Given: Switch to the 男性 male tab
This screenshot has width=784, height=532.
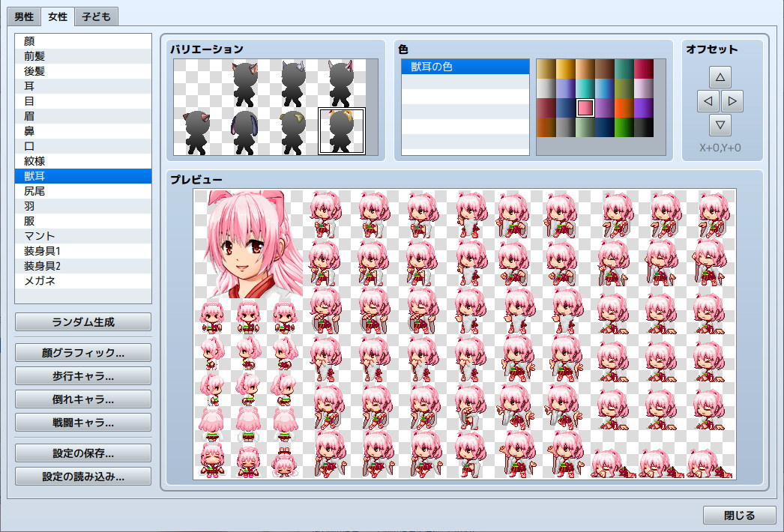Looking at the screenshot, I should coord(22,16).
